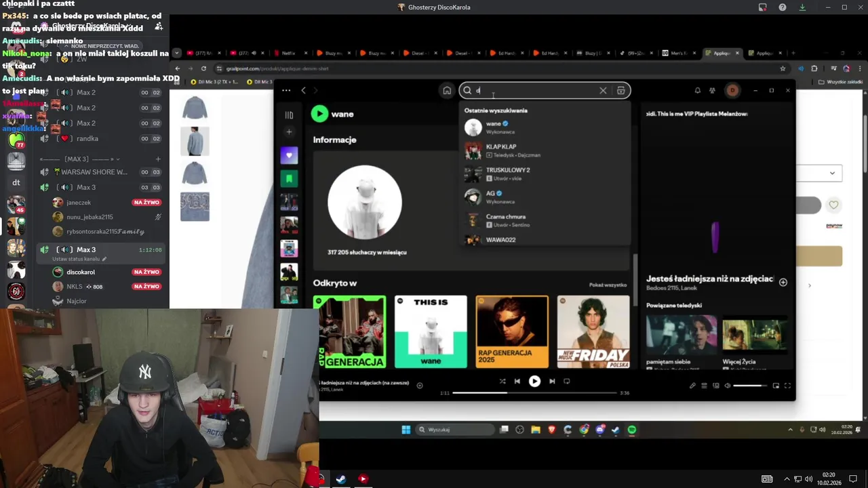Image resolution: width=868 pixels, height=488 pixels.
Task: Select recent search 'WAWA022'
Action: 545,240
